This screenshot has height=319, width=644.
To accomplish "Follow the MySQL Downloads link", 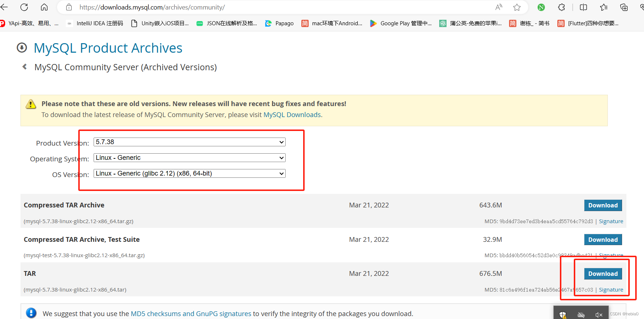I will 292,115.
